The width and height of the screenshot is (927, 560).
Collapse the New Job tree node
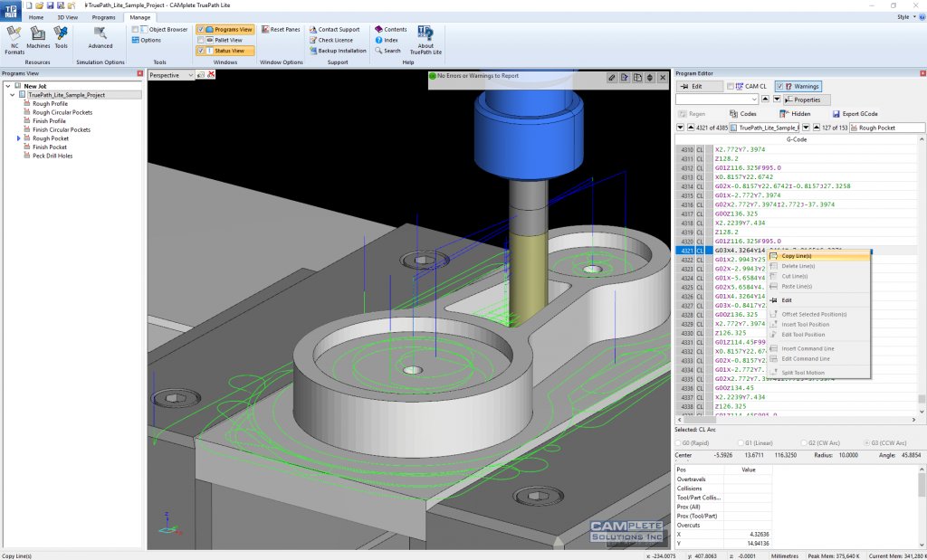click(x=7, y=86)
